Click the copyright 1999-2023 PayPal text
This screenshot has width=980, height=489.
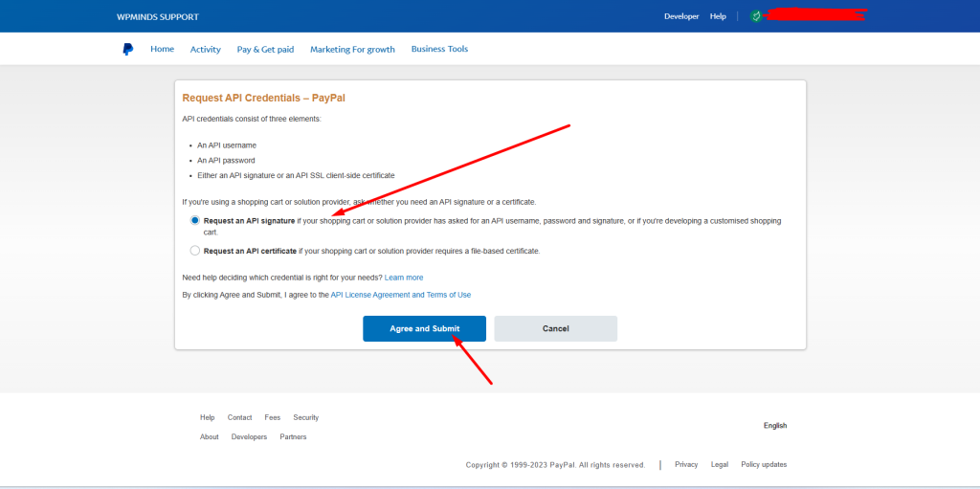(x=555, y=465)
